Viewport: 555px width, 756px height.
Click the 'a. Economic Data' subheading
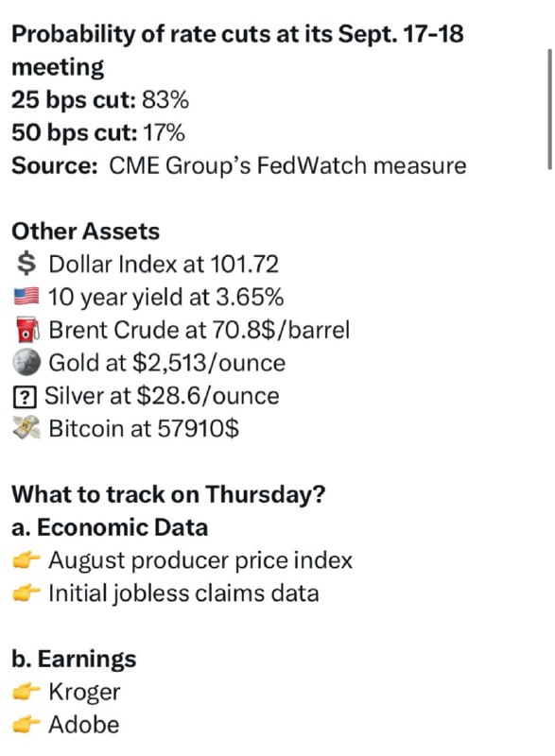[110, 527]
